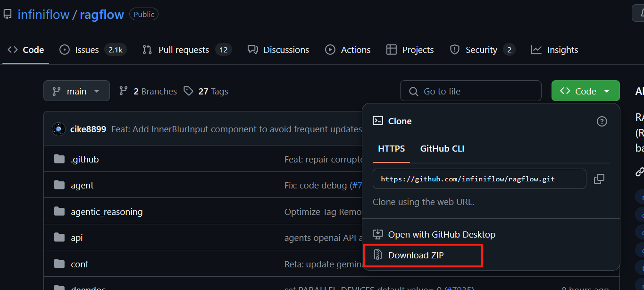Click the zip file icon beside Download ZIP
The image size is (644, 290).
[x=377, y=255]
